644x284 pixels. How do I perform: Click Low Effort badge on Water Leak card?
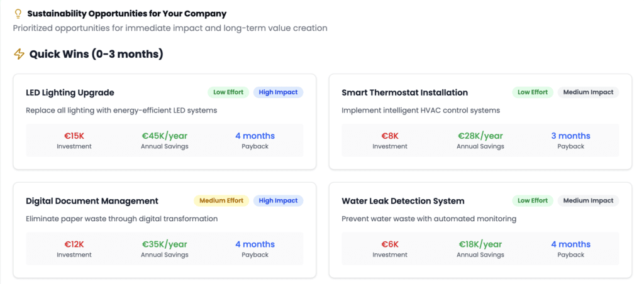[x=532, y=201]
